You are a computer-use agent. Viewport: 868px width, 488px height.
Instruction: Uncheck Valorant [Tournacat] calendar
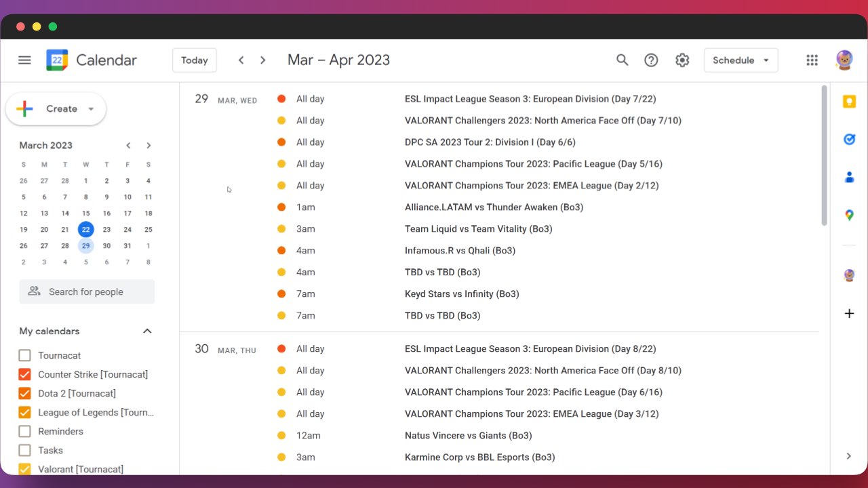(25, 469)
